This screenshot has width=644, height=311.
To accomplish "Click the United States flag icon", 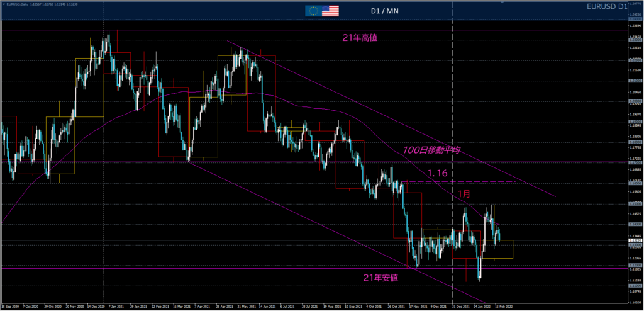I will tap(330, 11).
